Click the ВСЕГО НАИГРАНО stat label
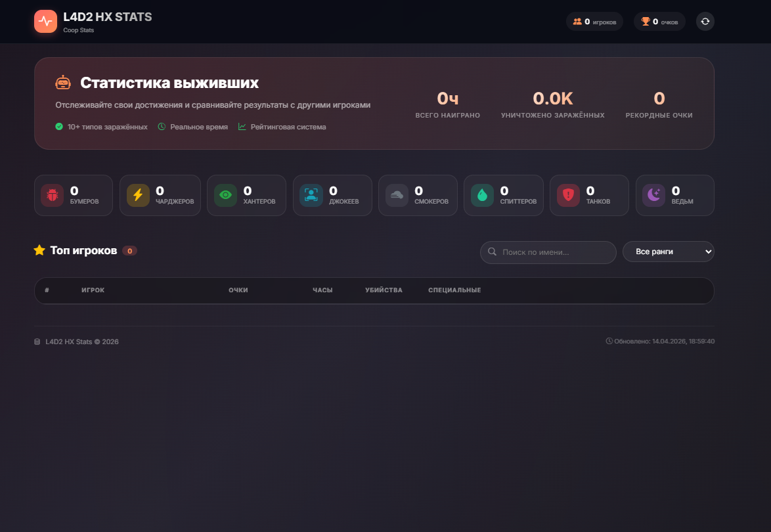This screenshot has width=771, height=532. tap(447, 115)
